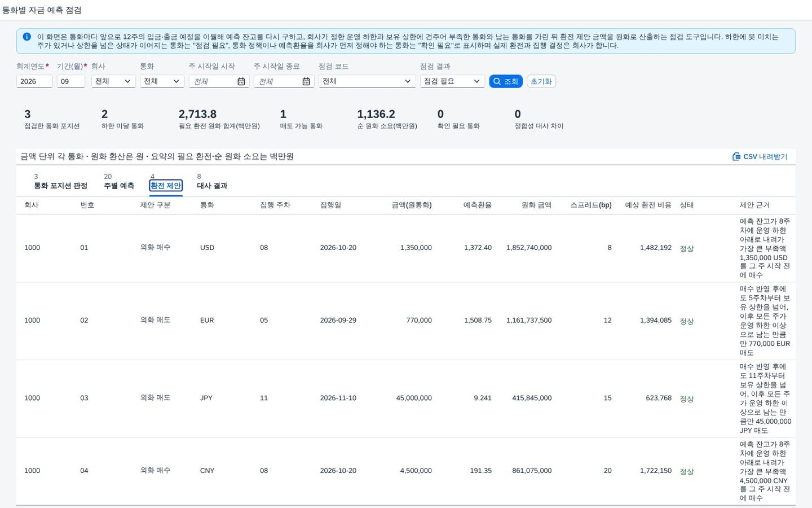The image size is (812, 508).
Task: Click the 2026-11-10 execution date cell
Action: (x=338, y=398)
